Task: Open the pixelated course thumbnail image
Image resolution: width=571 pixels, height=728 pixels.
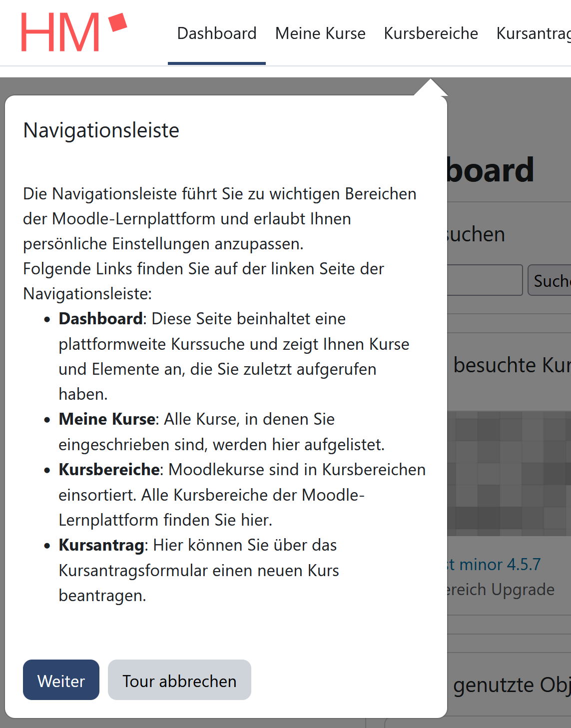Action: (509, 473)
